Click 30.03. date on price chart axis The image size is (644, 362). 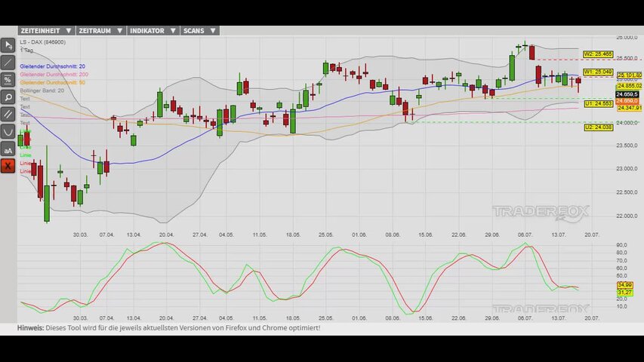pos(80,235)
